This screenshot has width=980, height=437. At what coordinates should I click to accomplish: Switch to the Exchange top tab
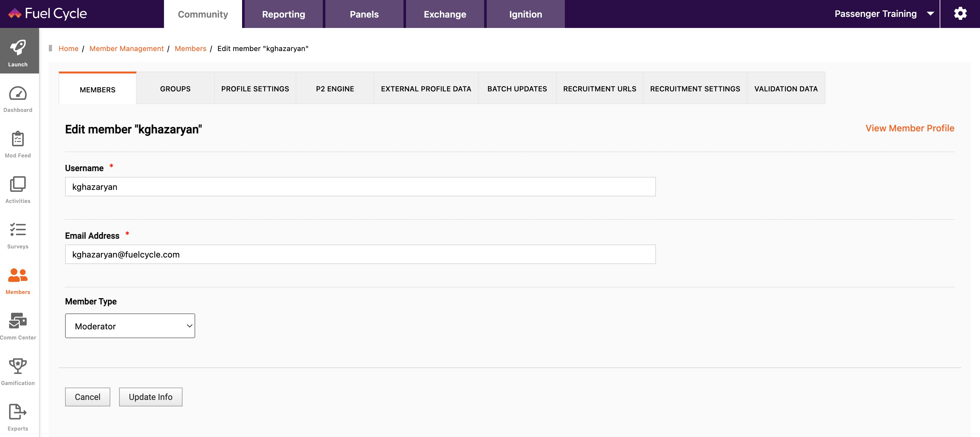tap(445, 14)
